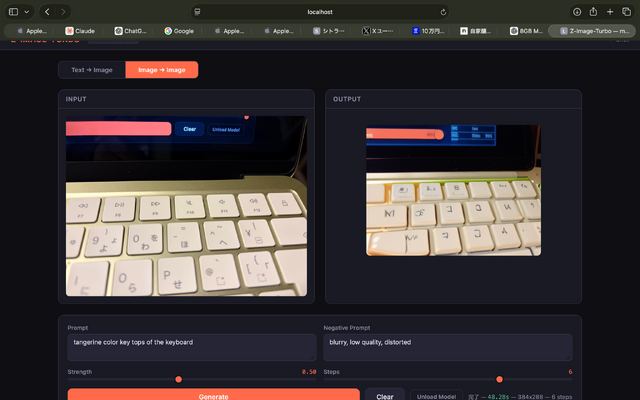The image size is (640, 400).
Task: Click the Clear button beside Generate
Action: [384, 396]
